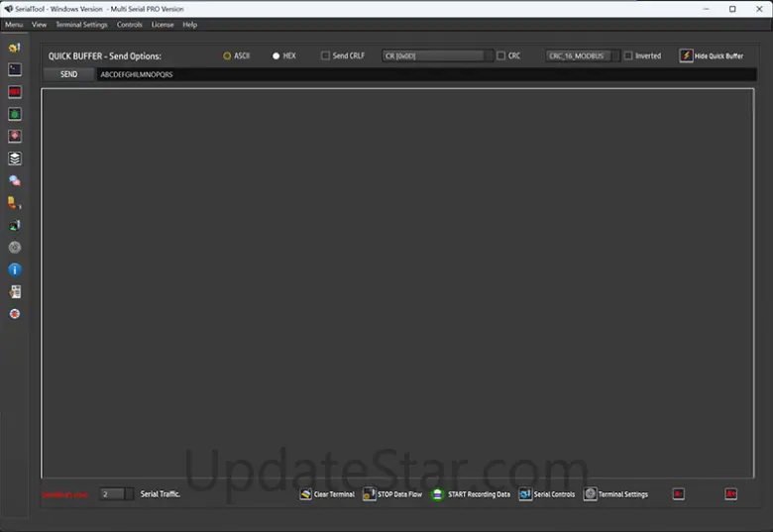Click the lightning Hide Quick Buffer icon
The image size is (773, 532).
click(x=686, y=55)
